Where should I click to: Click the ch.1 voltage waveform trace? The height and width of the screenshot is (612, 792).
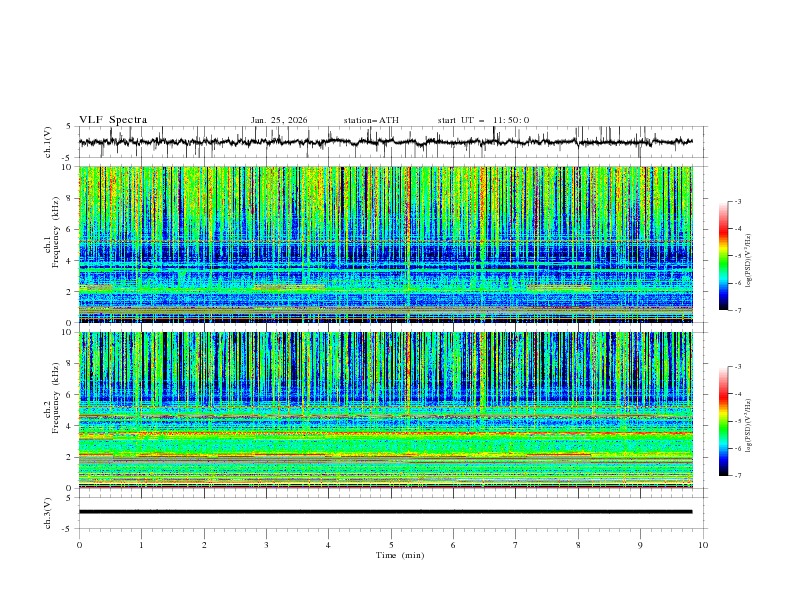(385, 142)
